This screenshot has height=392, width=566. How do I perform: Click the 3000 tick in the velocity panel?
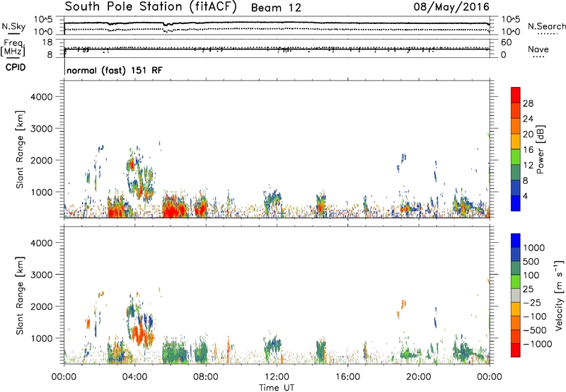pyautogui.click(x=41, y=275)
